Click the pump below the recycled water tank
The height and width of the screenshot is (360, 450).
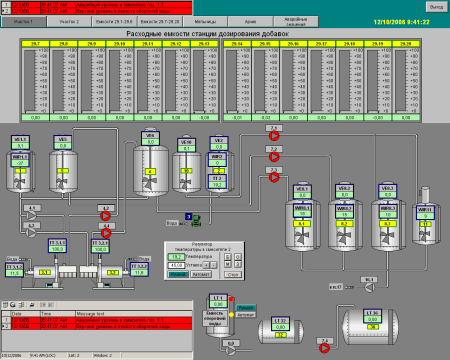click(x=230, y=350)
